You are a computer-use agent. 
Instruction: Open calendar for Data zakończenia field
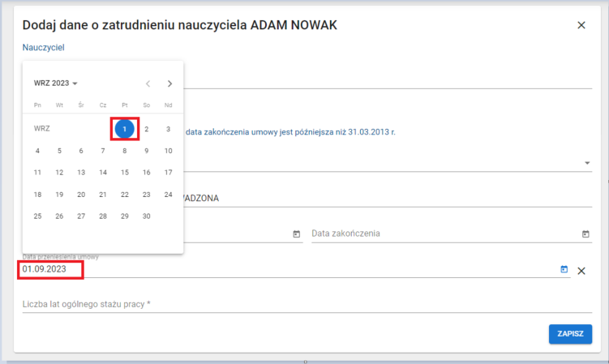point(585,234)
